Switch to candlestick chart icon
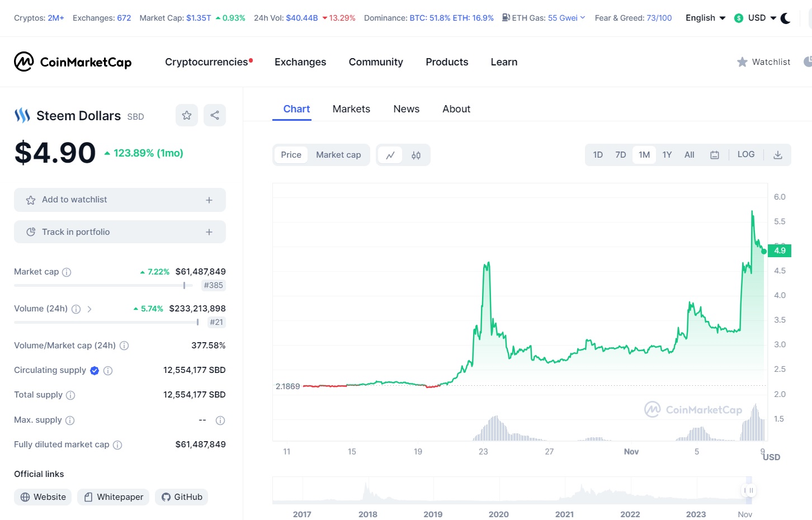This screenshot has height=520, width=812. pyautogui.click(x=416, y=155)
